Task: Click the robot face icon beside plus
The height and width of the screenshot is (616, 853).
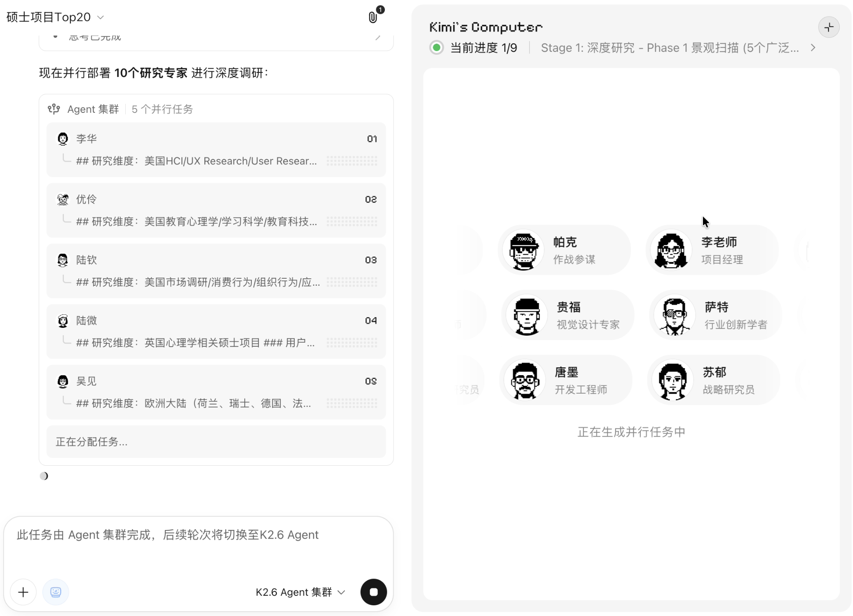Action: point(56,592)
